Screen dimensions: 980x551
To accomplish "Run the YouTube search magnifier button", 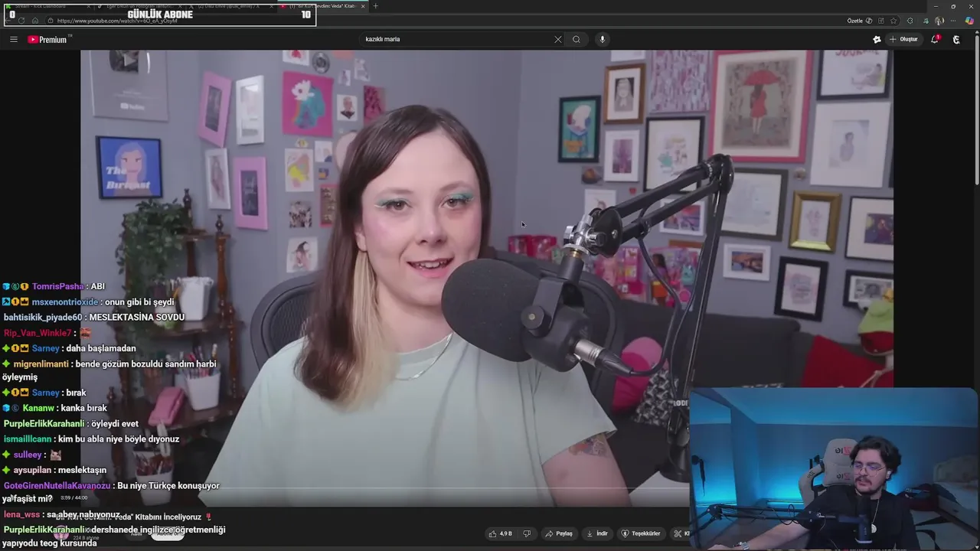I will [x=577, y=39].
